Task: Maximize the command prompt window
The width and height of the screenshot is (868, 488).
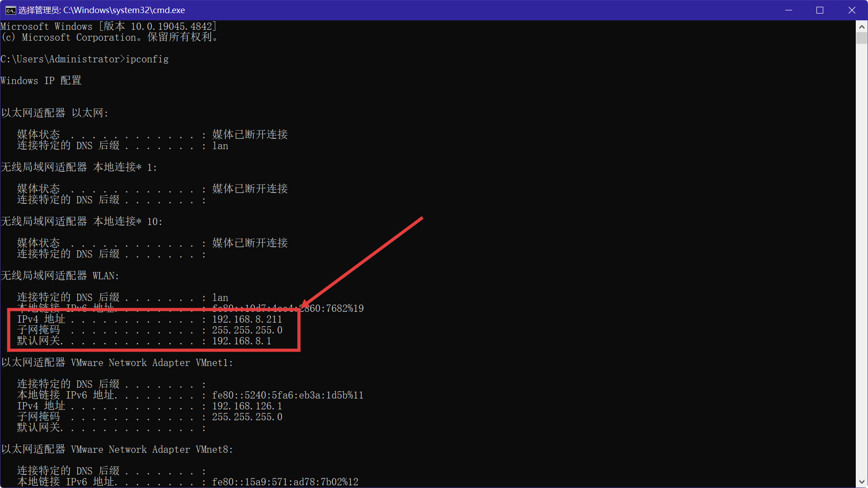Action: point(820,10)
